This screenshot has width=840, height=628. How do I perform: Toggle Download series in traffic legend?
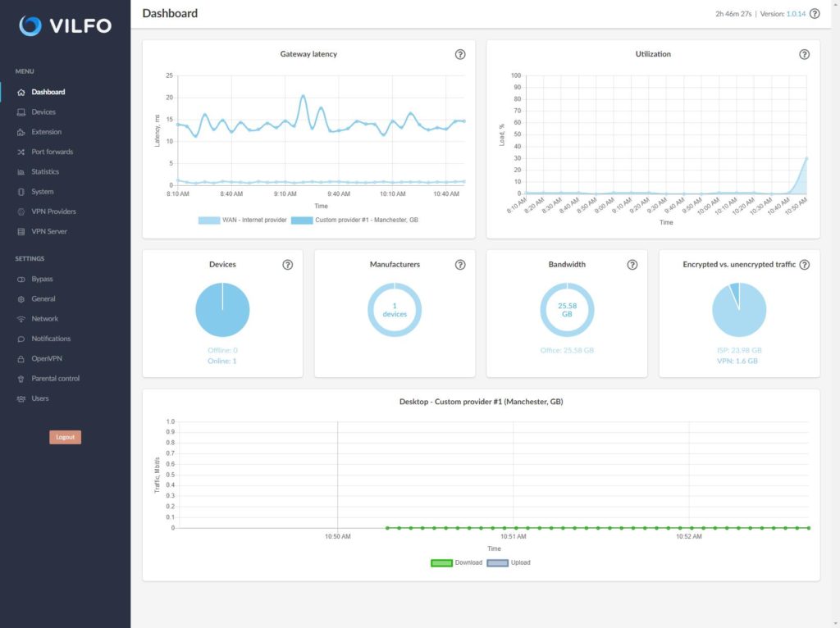coord(457,562)
